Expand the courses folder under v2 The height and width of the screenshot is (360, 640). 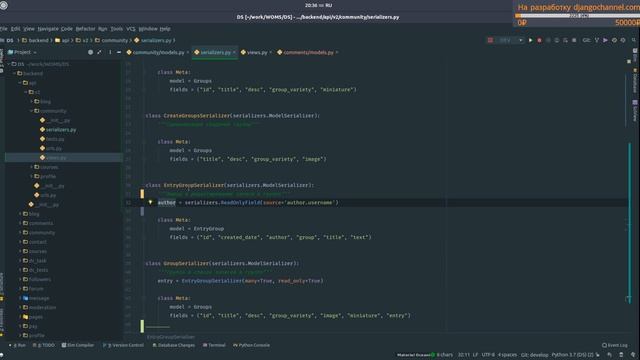click(x=31, y=167)
